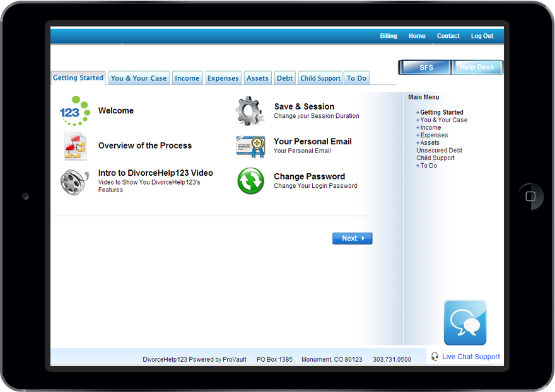
Task: Click Billing in the top bar
Action: [x=389, y=36]
